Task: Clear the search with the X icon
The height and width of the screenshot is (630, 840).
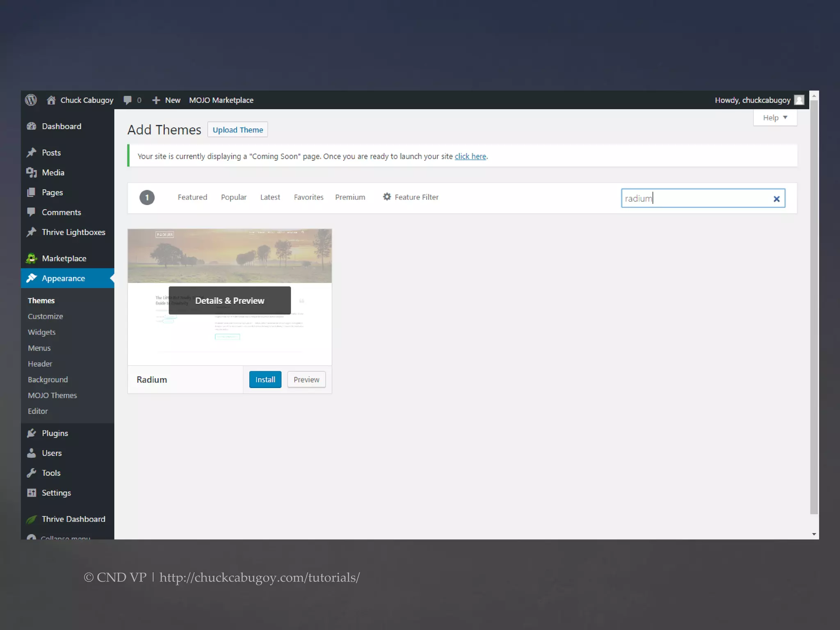Action: pos(776,199)
